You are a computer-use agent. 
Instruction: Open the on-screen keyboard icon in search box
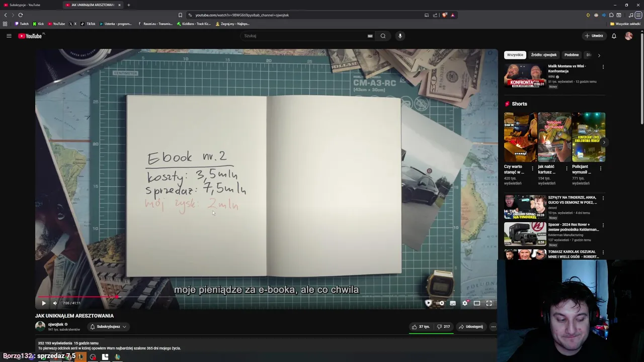(370, 36)
